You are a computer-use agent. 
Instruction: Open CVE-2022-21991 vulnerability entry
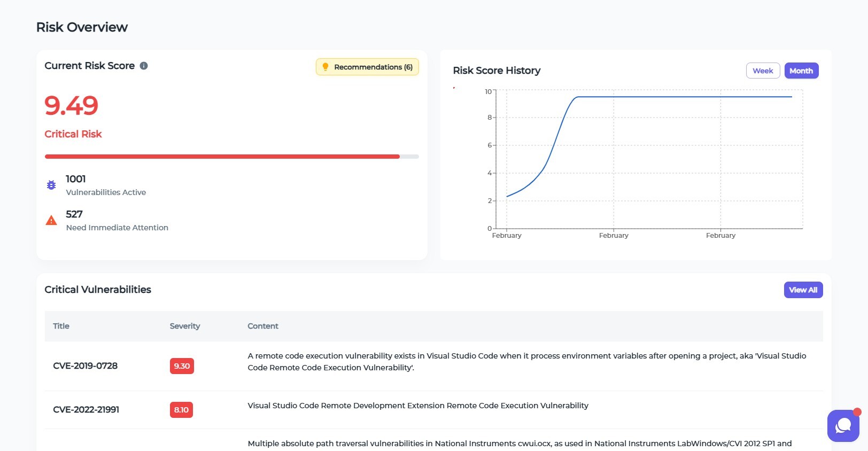pos(86,410)
